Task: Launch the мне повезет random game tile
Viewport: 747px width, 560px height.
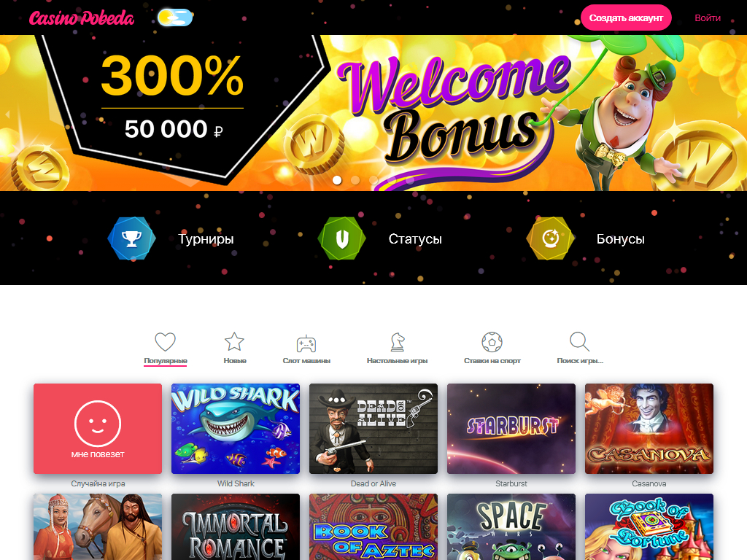Action: (98, 429)
